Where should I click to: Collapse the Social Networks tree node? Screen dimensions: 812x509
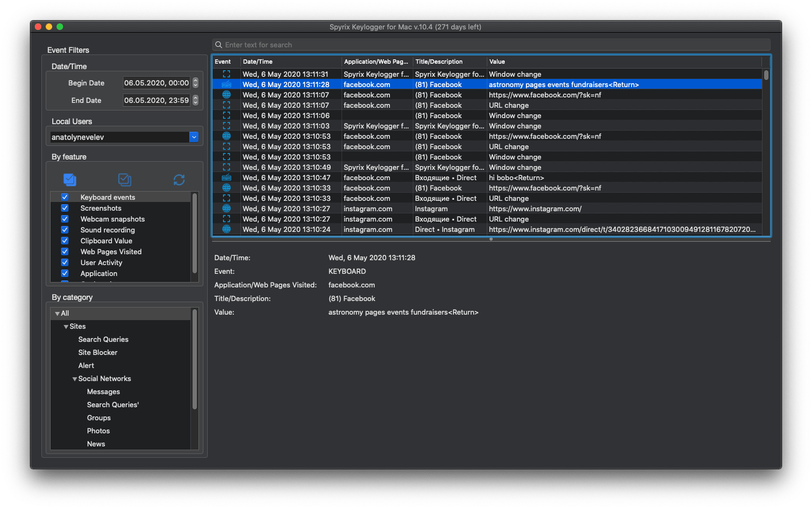75,379
